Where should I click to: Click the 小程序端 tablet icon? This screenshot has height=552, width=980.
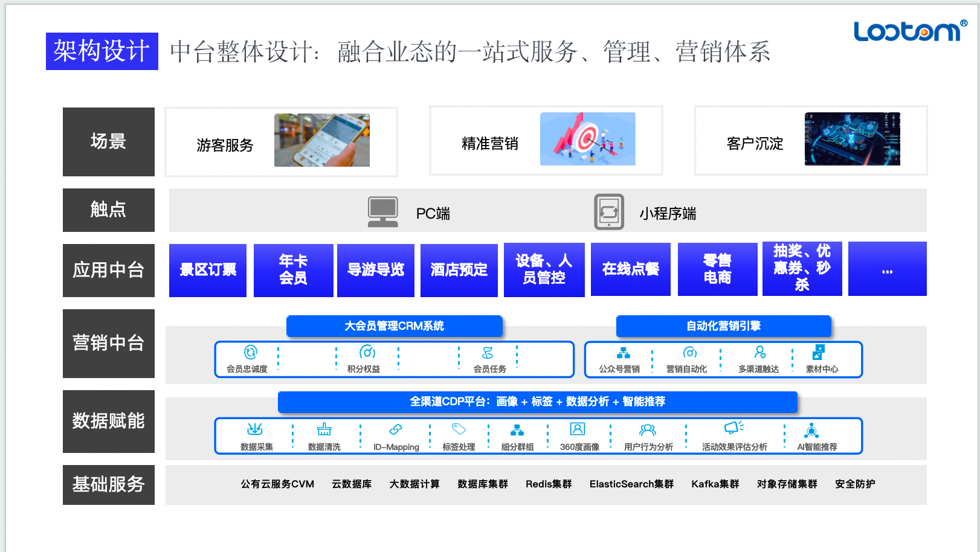(609, 212)
